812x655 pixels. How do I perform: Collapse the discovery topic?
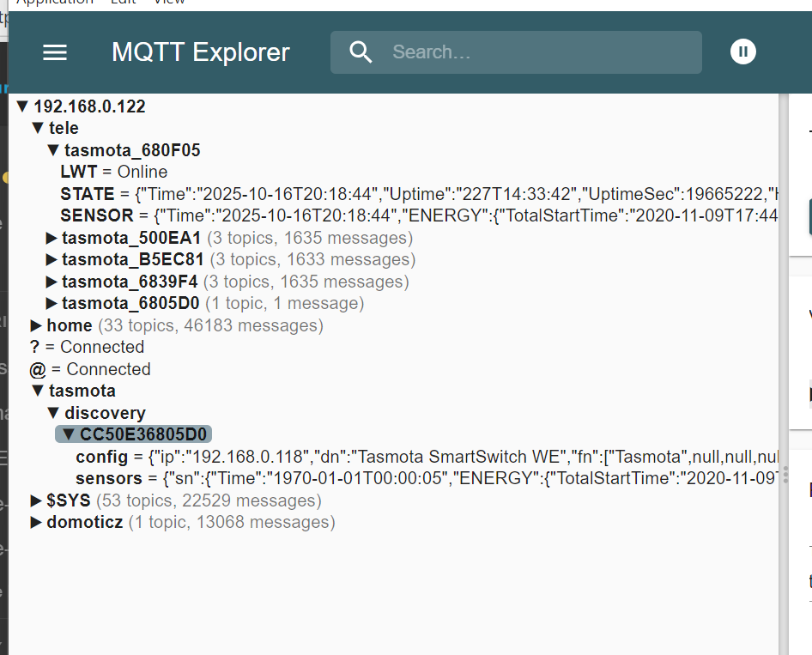tap(53, 413)
